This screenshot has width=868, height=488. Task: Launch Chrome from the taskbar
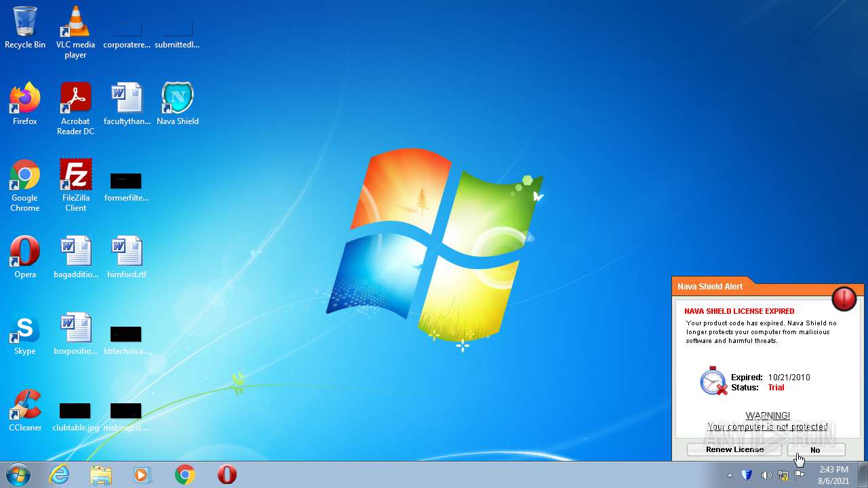[x=184, y=474]
